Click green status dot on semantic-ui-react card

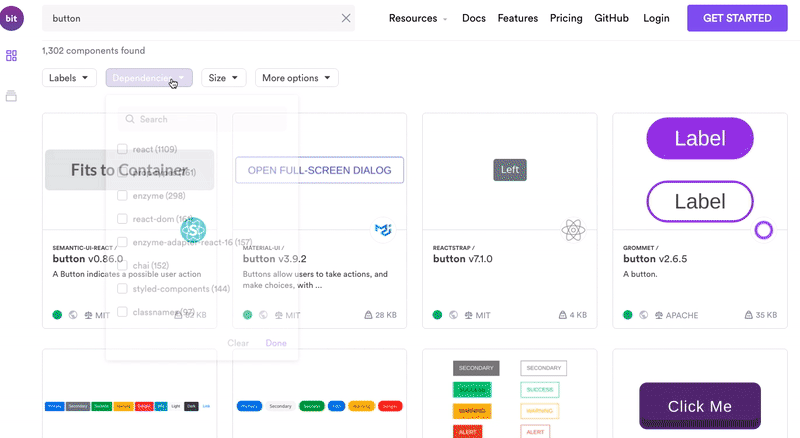click(x=57, y=315)
